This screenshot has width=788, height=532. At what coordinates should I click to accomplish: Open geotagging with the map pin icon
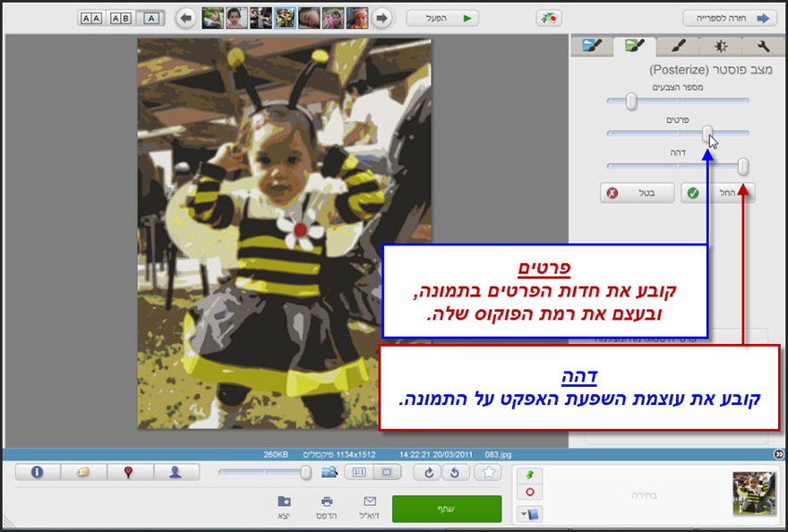click(130, 472)
